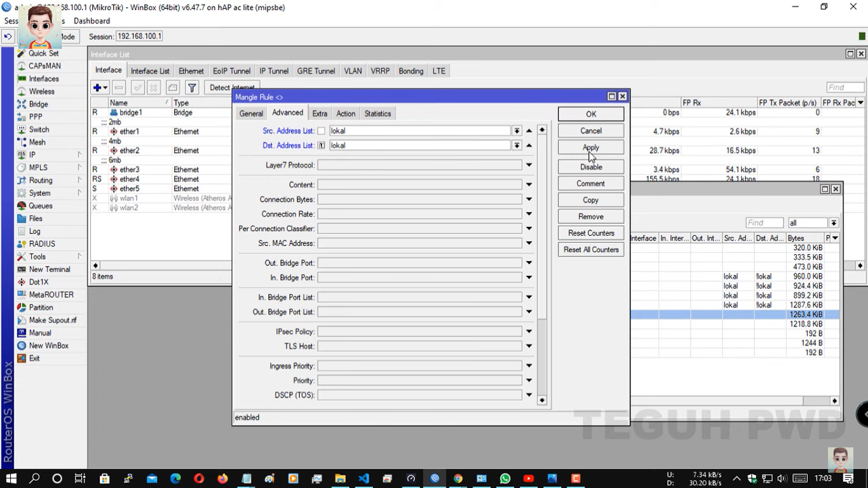
Task: Open Wireless sidebar item
Action: click(x=41, y=91)
